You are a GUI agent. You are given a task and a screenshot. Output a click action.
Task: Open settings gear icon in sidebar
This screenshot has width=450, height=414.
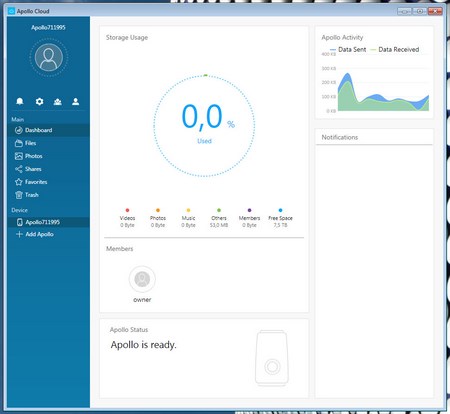39,101
